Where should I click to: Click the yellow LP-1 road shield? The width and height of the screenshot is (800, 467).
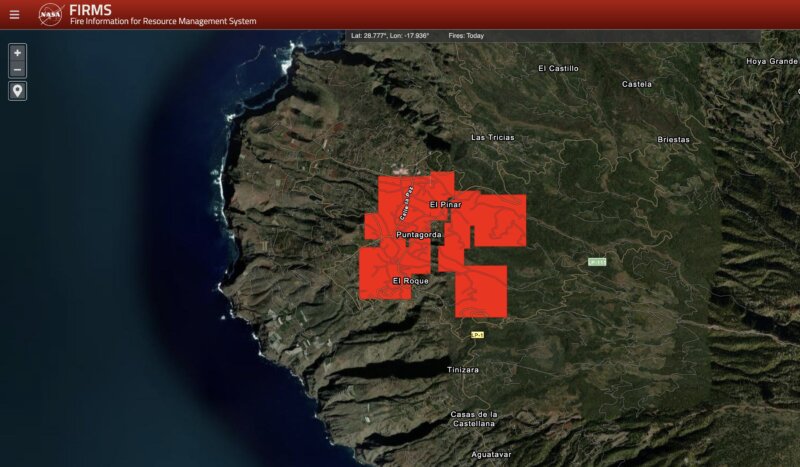(x=478, y=334)
